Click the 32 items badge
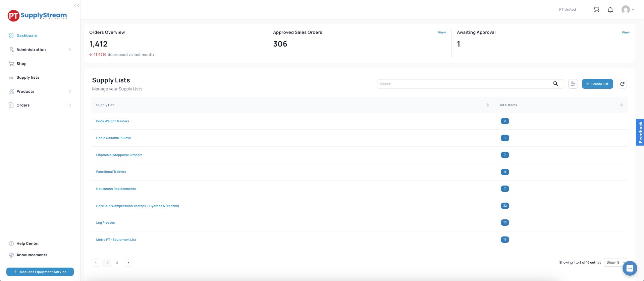The height and width of the screenshot is (281, 644). tap(505, 206)
